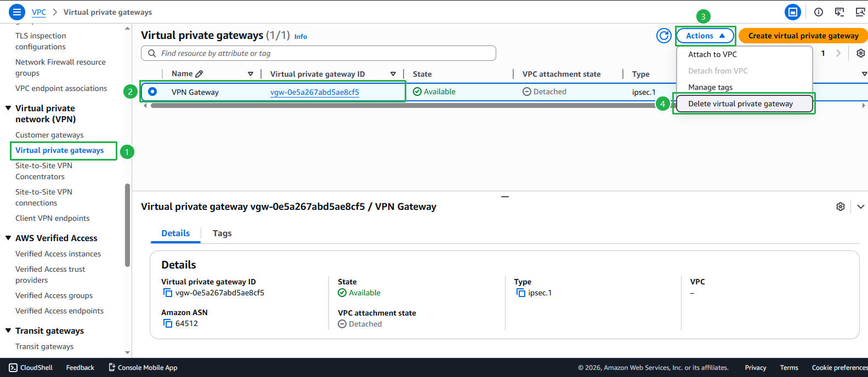868x377 pixels.
Task: Copy the Amazon ASN value 64512
Action: (x=168, y=324)
